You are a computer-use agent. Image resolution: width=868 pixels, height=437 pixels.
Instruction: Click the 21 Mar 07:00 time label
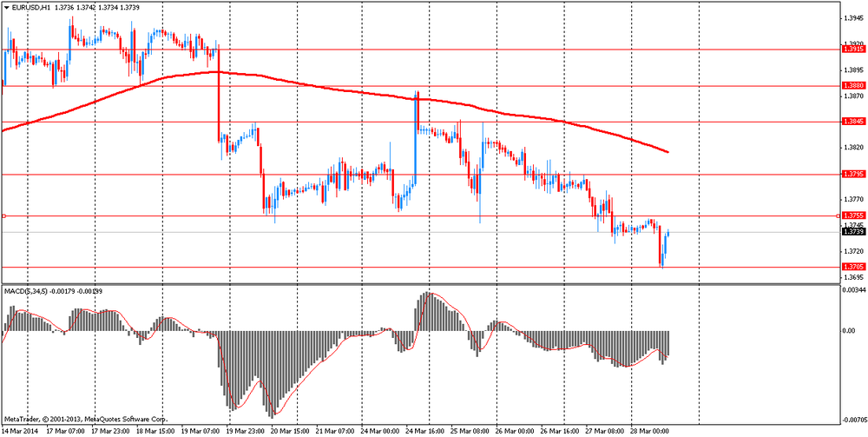click(x=335, y=430)
